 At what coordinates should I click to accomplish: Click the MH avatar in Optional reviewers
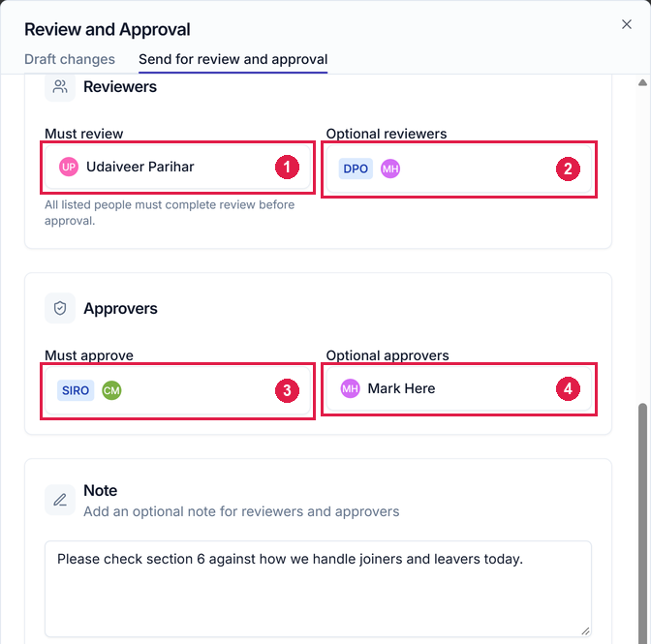click(390, 169)
